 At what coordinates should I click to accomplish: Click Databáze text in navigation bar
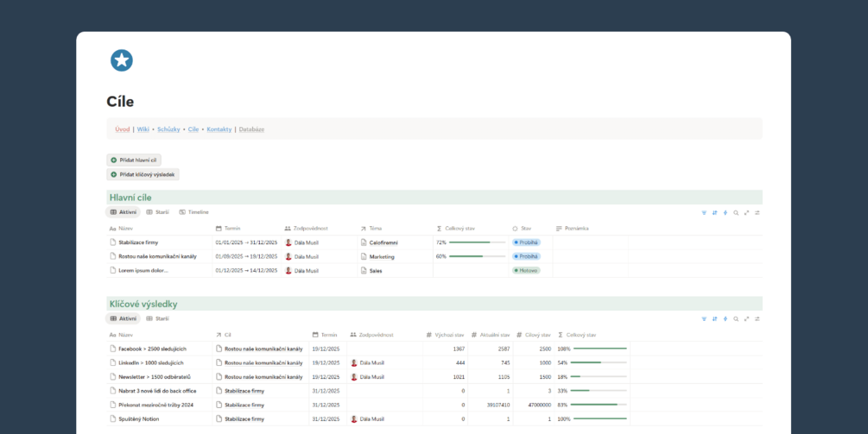[x=251, y=129]
